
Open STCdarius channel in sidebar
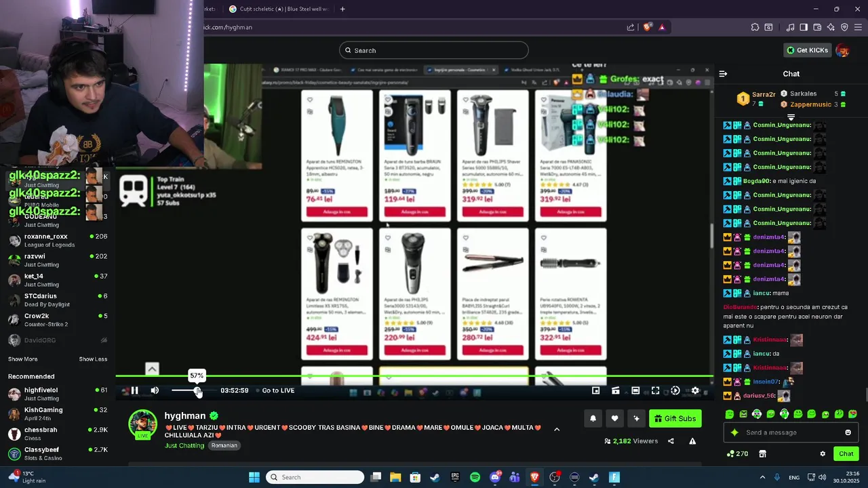[x=58, y=300]
